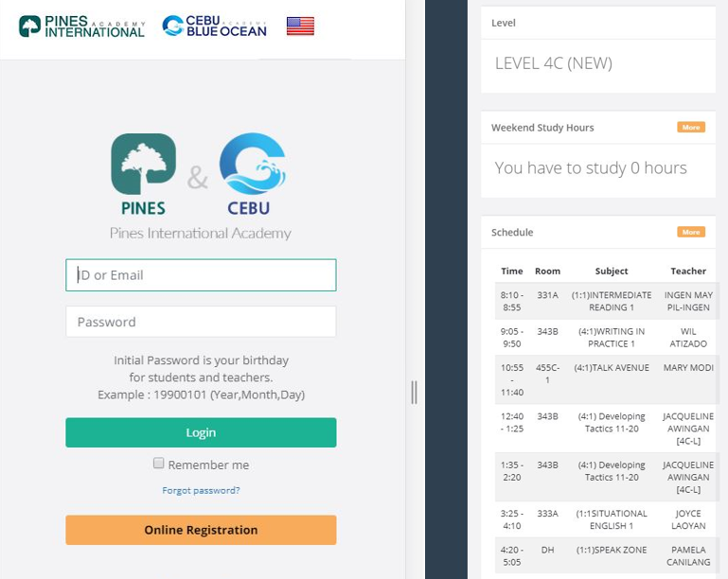Click More on Weekend Study Hours
The height and width of the screenshot is (579, 728).
(691, 127)
